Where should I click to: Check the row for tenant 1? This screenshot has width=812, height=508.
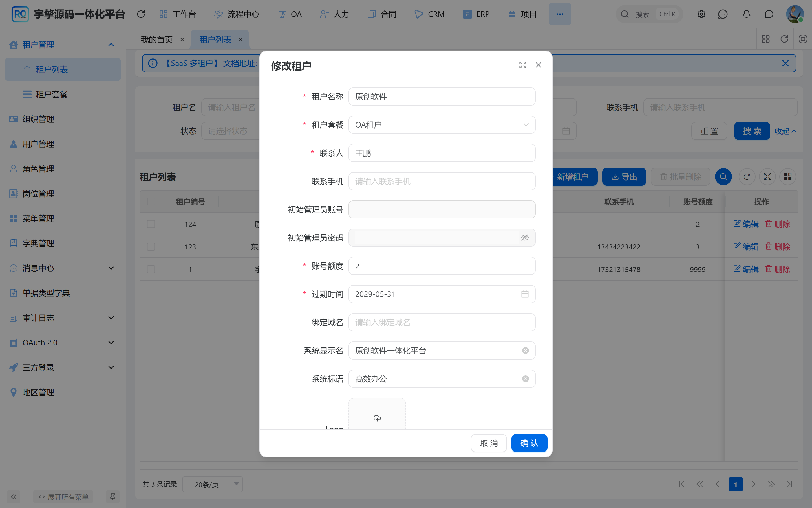(151, 269)
